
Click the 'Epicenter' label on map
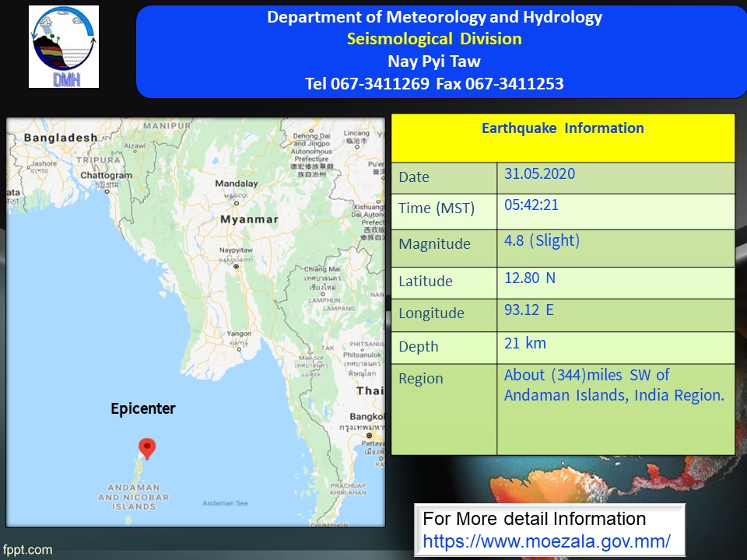tap(143, 408)
